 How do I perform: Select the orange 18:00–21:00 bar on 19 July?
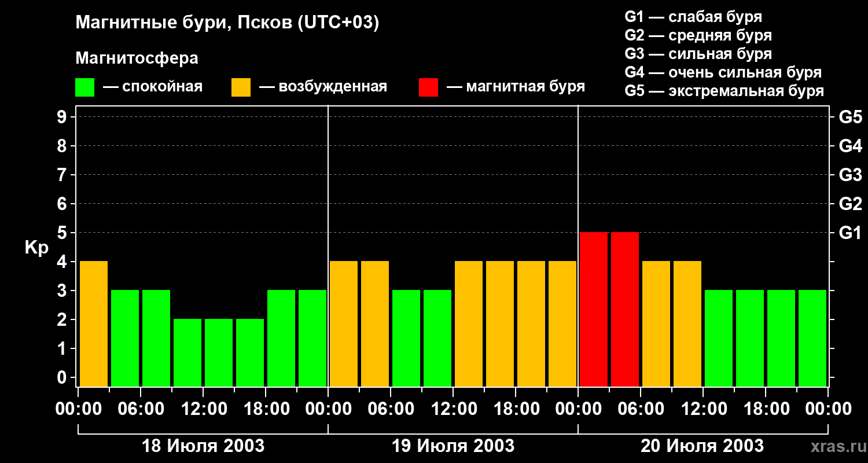tap(531, 324)
